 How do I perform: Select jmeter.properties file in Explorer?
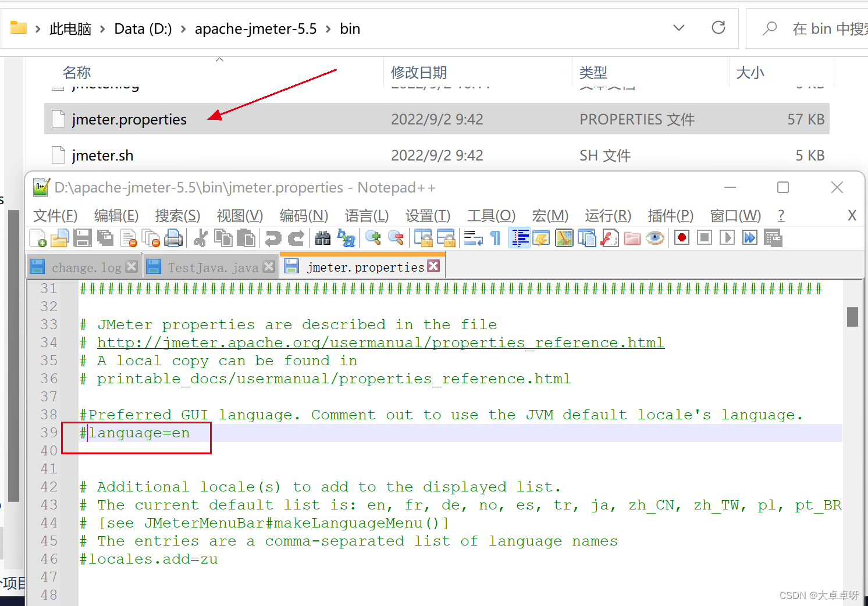[x=436, y=119]
